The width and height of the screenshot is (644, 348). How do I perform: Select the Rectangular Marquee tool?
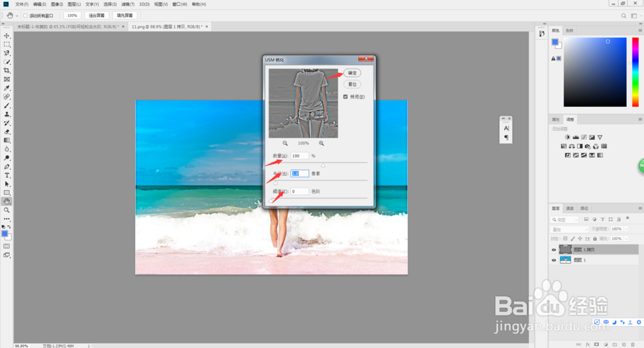coord(6,44)
